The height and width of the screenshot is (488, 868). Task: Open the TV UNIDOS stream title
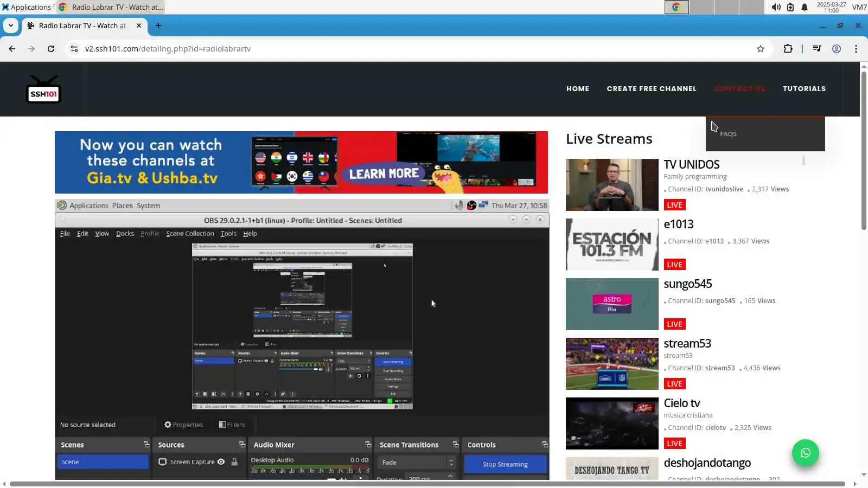[691, 164]
